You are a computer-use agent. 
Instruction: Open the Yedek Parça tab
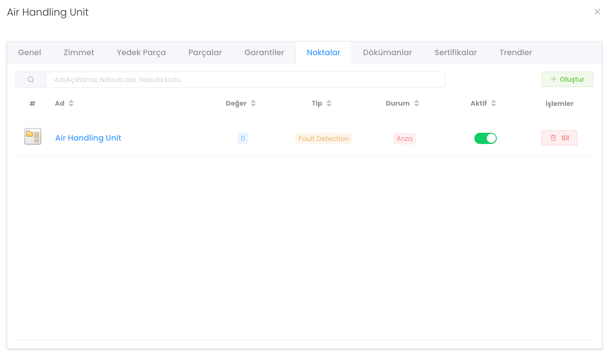141,52
